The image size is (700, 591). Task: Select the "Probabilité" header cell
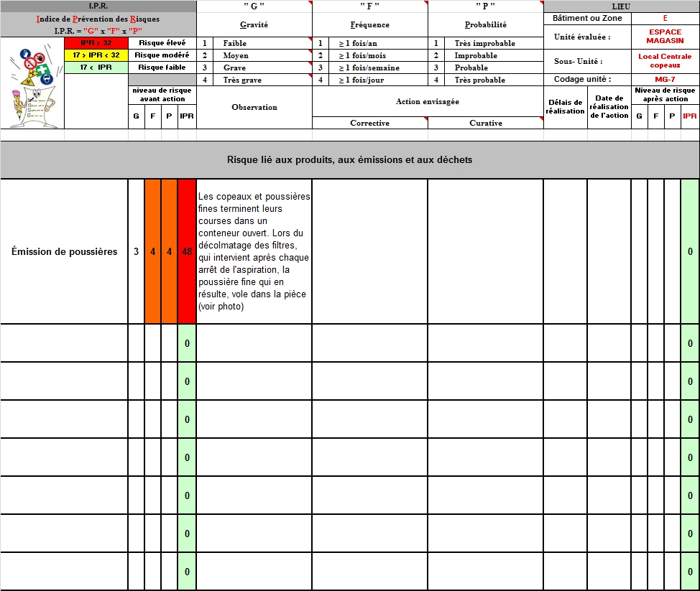(x=485, y=24)
